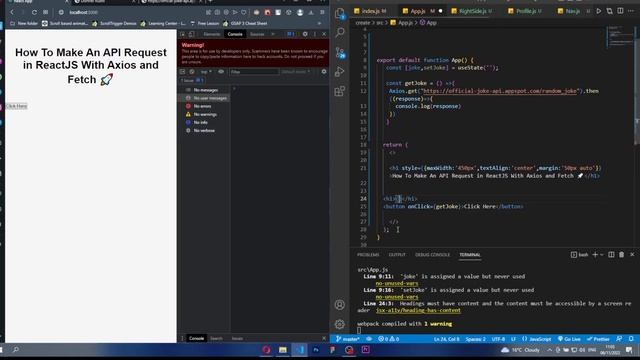Click the browser Reload icon

click(x=34, y=12)
